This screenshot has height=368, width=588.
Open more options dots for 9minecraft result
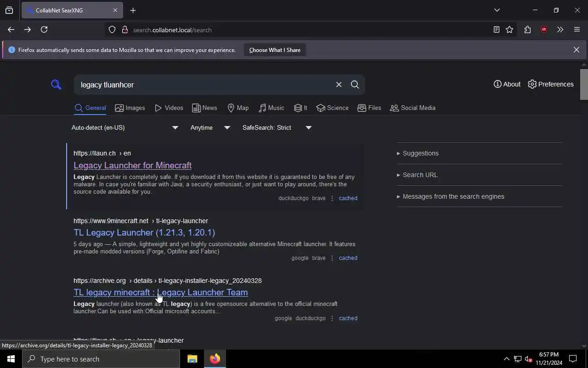pos(332,258)
